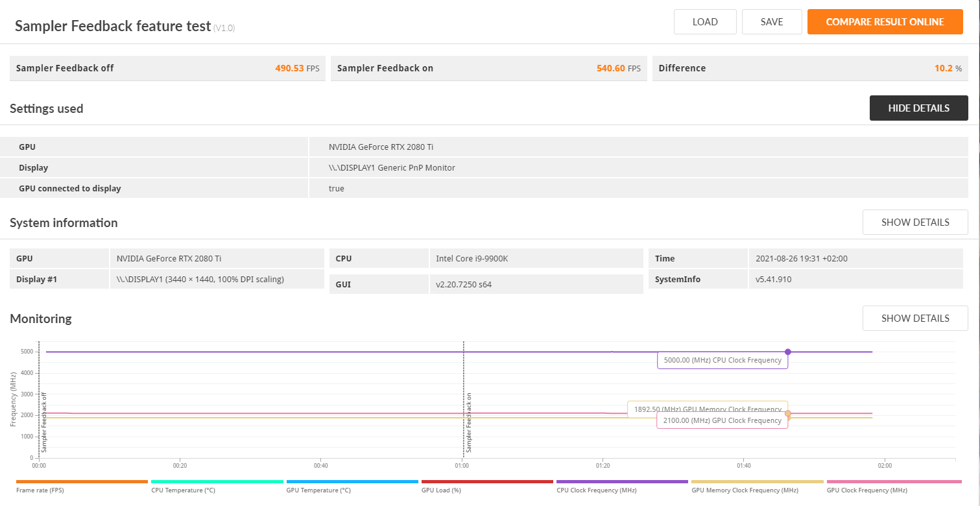Click the Difference percentage result tile
980x506 pixels.
(810, 68)
